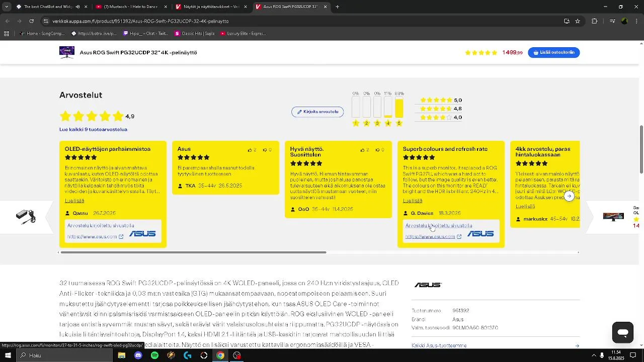Click product number '951392' in details

[x=460, y=311]
